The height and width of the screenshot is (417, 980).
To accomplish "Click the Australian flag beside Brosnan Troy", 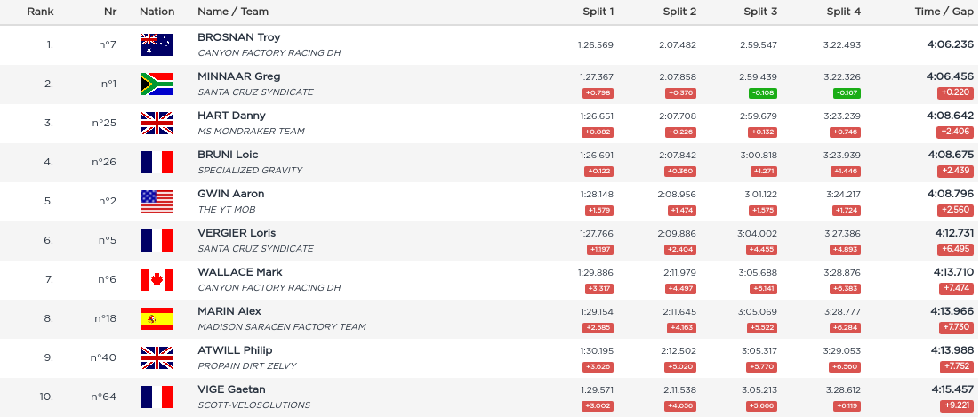I will pyautogui.click(x=157, y=44).
